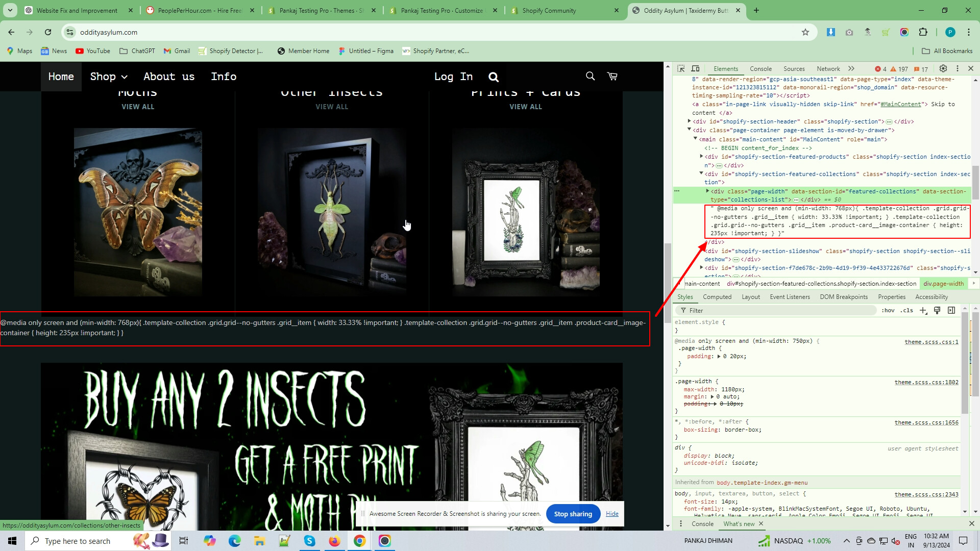Close the DevTools panel
This screenshot has height=551, width=980.
tap(971, 69)
